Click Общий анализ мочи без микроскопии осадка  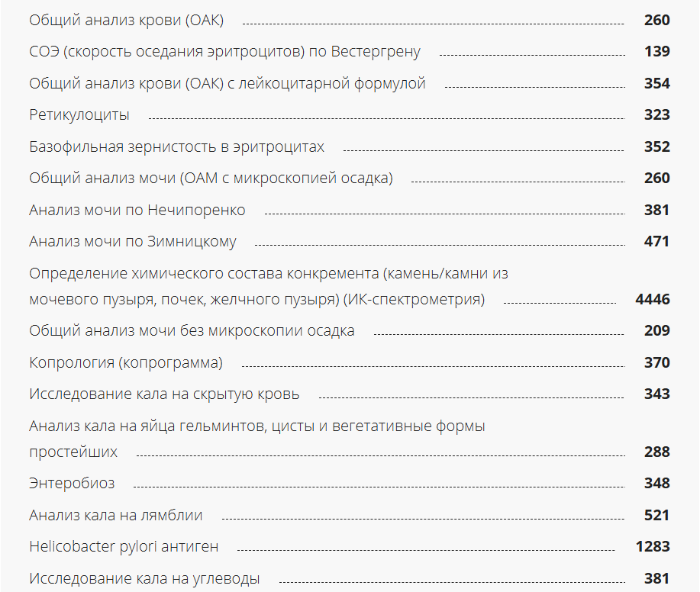[192, 331]
